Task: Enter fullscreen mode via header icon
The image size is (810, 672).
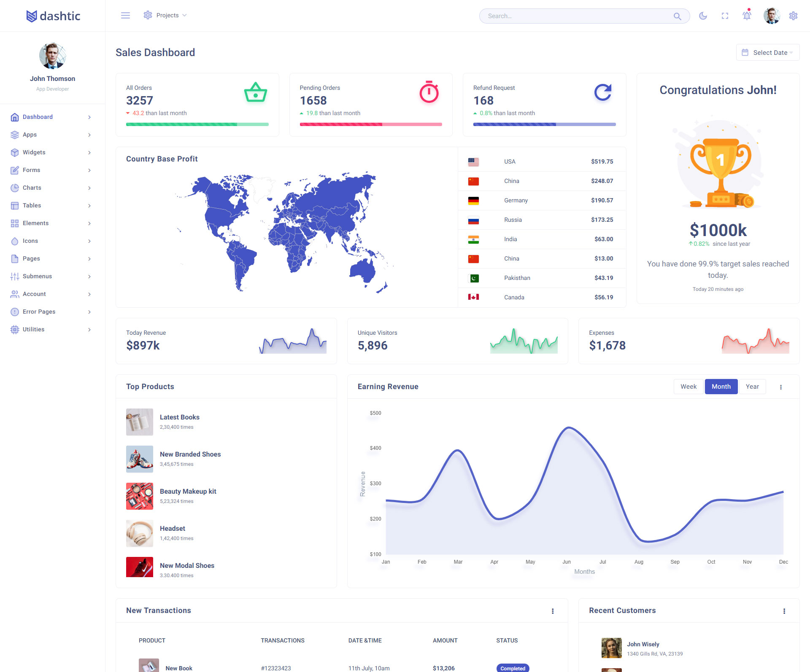Action: click(725, 16)
